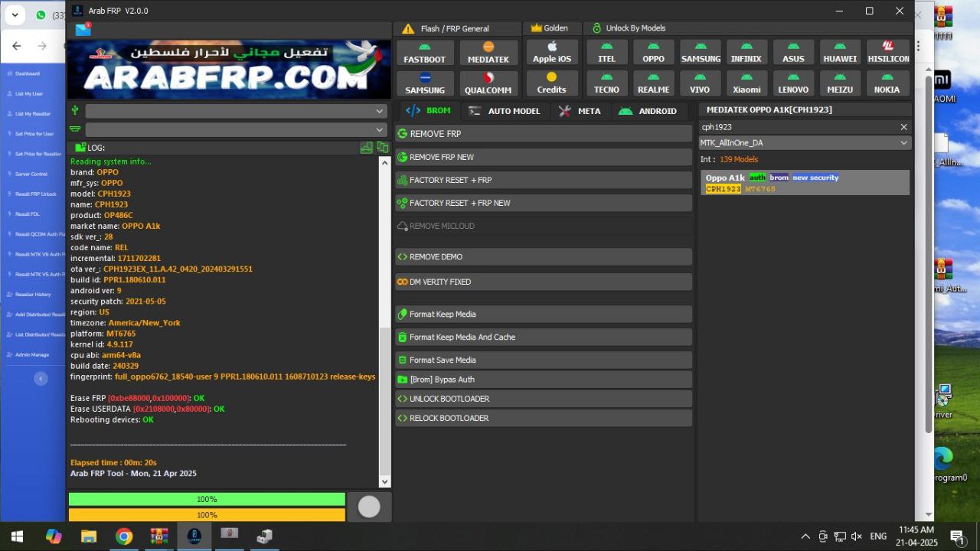Click Format Keep Media button
The height and width of the screenshot is (551, 980).
[544, 314]
